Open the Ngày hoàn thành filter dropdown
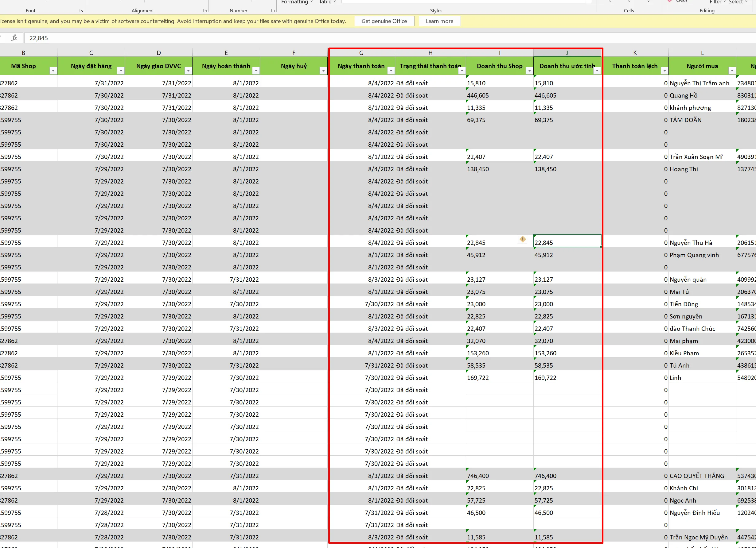This screenshot has width=756, height=548. (256, 71)
